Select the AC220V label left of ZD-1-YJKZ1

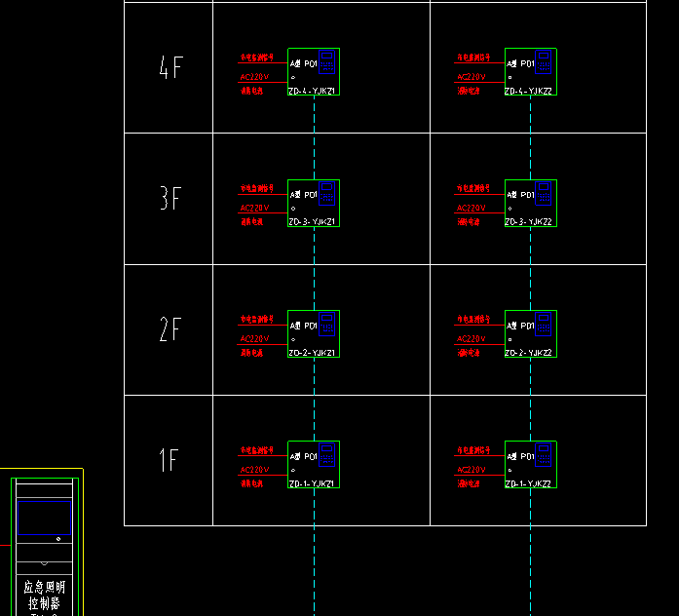coord(254,470)
